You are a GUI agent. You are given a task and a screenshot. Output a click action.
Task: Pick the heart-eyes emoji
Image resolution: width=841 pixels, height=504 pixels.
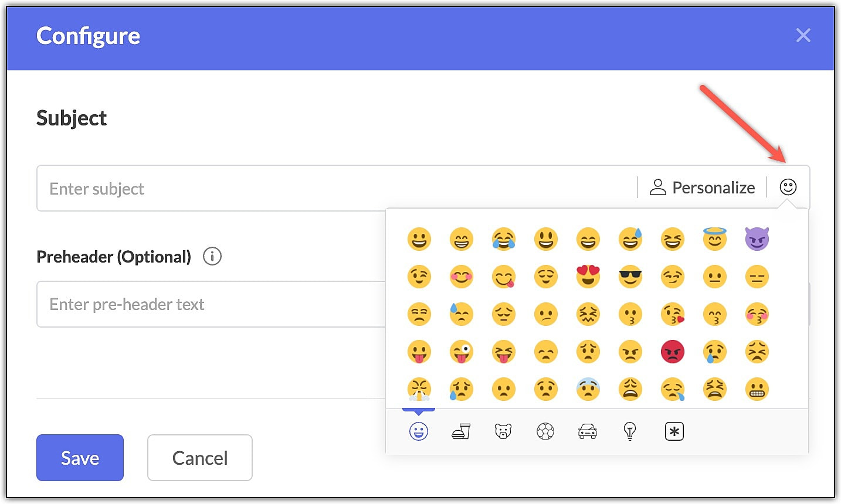coord(588,277)
